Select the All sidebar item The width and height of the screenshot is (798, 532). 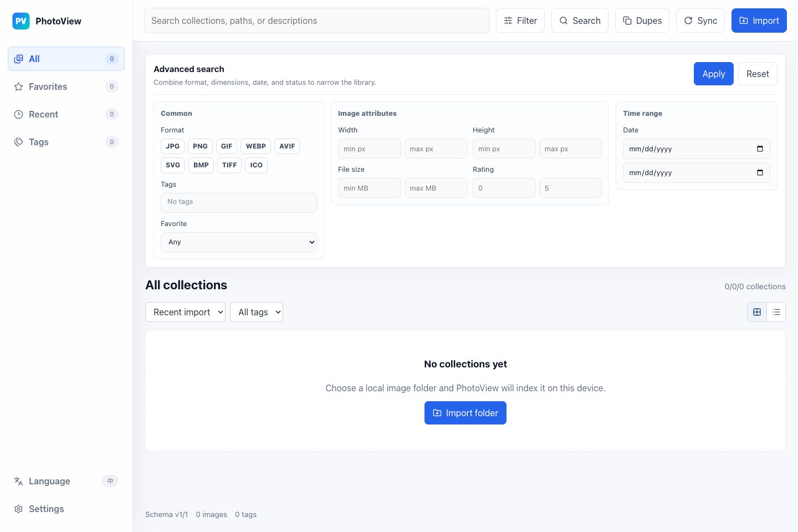click(x=66, y=59)
